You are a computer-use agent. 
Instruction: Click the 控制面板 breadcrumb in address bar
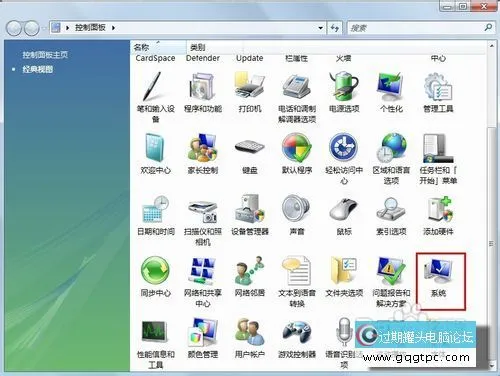tap(90, 27)
